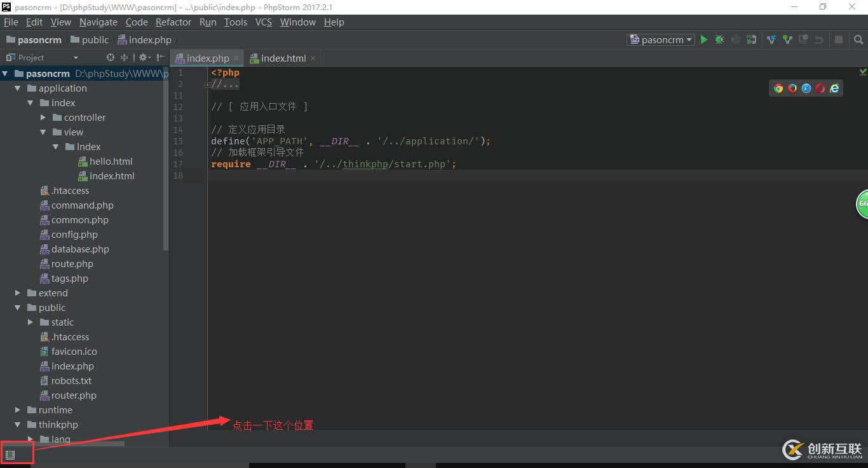Collapse the pasoncrm root folder
This screenshot has height=468, width=868.
click(x=5, y=74)
